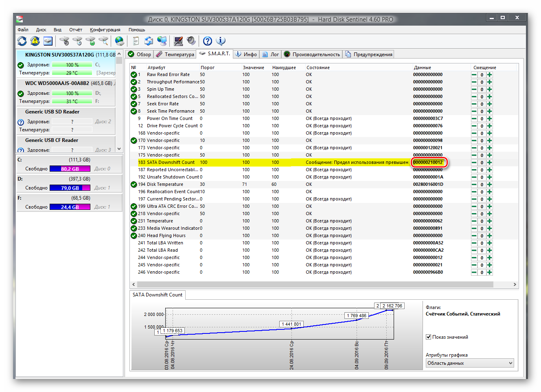Screen dimensions: 541x392
Task: Click the disk icon with magnifying glass
Action: click(103, 41)
